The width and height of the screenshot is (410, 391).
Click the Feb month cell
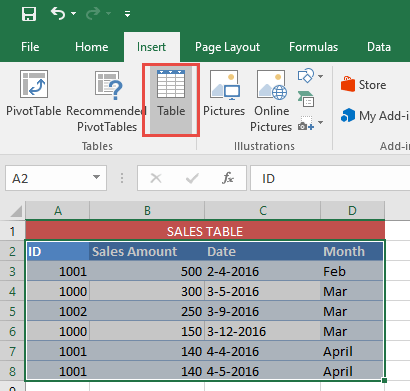(x=352, y=271)
